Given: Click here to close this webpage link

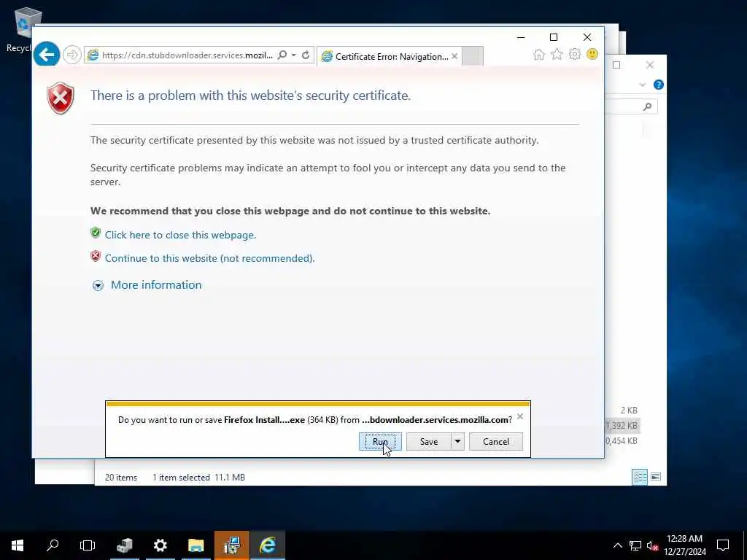Looking at the screenshot, I should click(x=181, y=235).
